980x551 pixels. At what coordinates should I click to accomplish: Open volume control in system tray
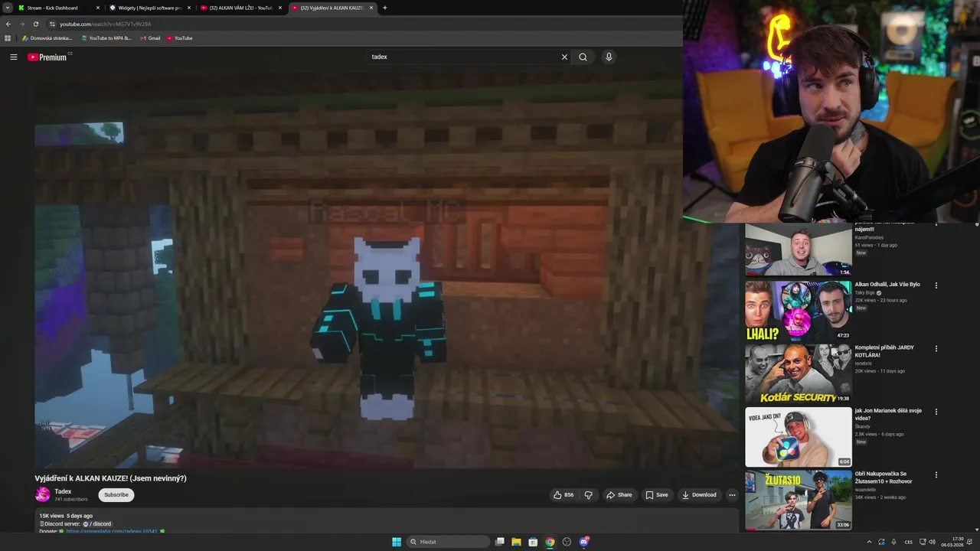932,542
